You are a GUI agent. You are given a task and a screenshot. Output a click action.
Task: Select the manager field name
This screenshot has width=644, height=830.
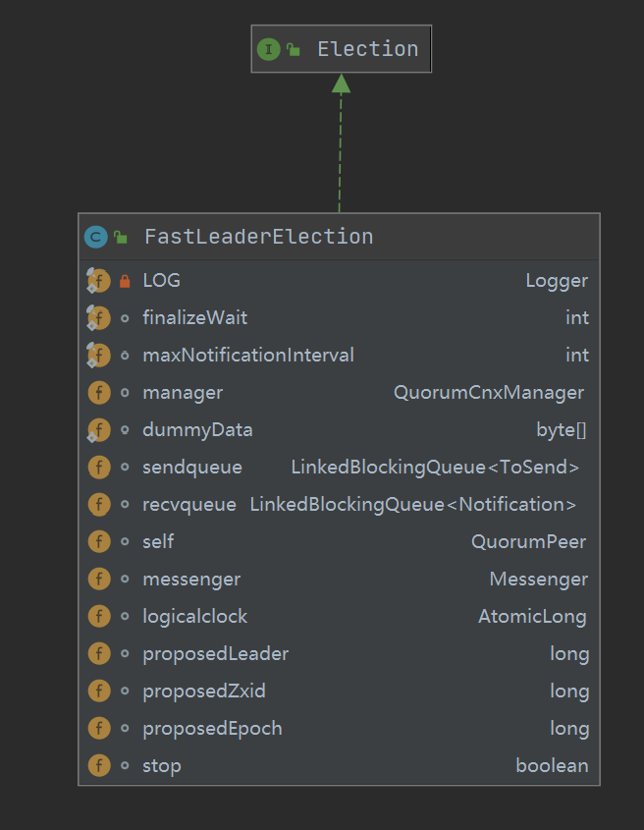(x=183, y=393)
